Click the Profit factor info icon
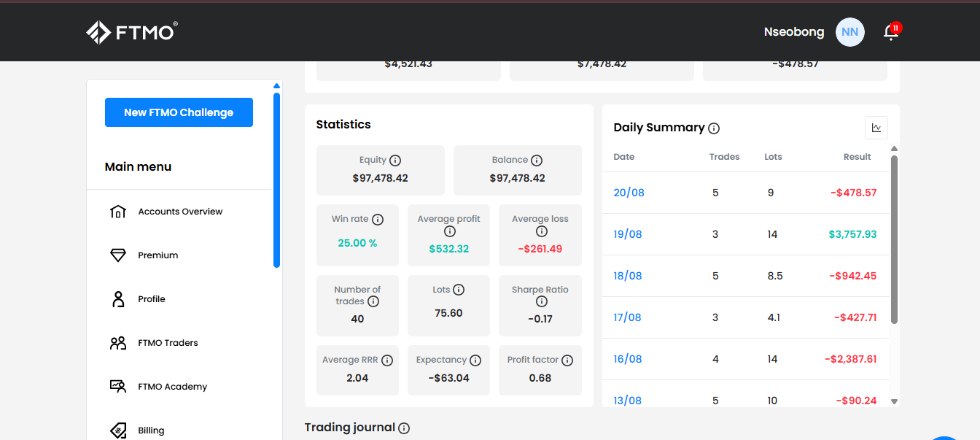Image resolution: width=980 pixels, height=440 pixels. click(567, 360)
